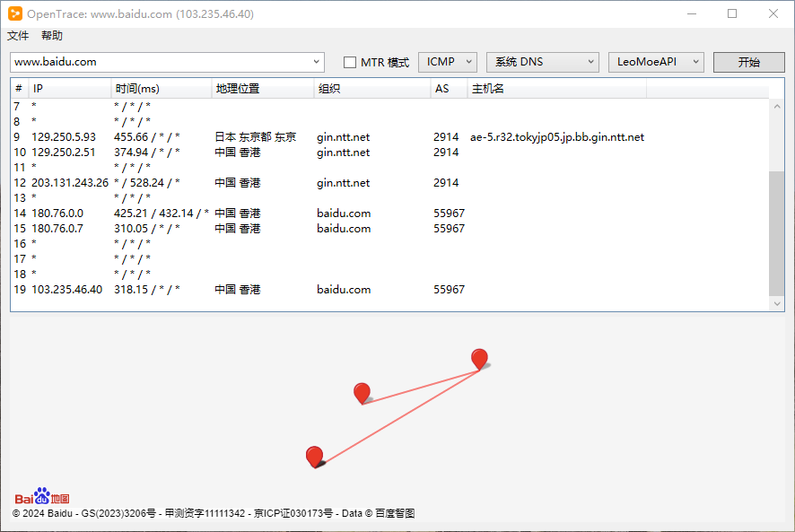Image resolution: width=795 pixels, height=532 pixels.
Task: Close the OpenTrace window
Action: point(773,13)
